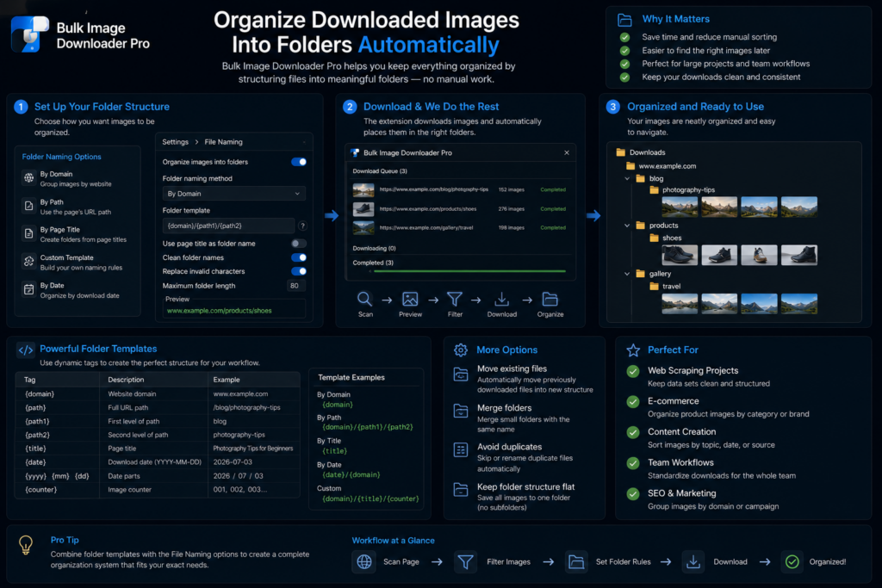Collapse the blog folder chevron
This screenshot has width=882, height=588.
click(x=627, y=179)
